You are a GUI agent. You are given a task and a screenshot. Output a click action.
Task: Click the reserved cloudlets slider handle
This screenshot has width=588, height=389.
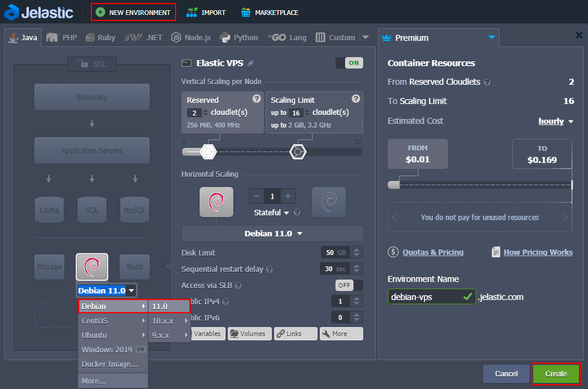208,152
